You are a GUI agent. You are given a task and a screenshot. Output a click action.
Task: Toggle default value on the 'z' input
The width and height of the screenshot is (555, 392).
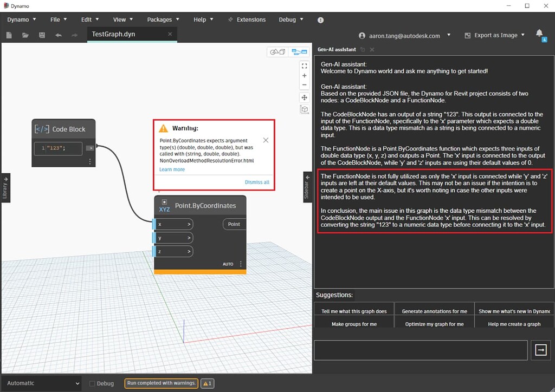point(189,251)
